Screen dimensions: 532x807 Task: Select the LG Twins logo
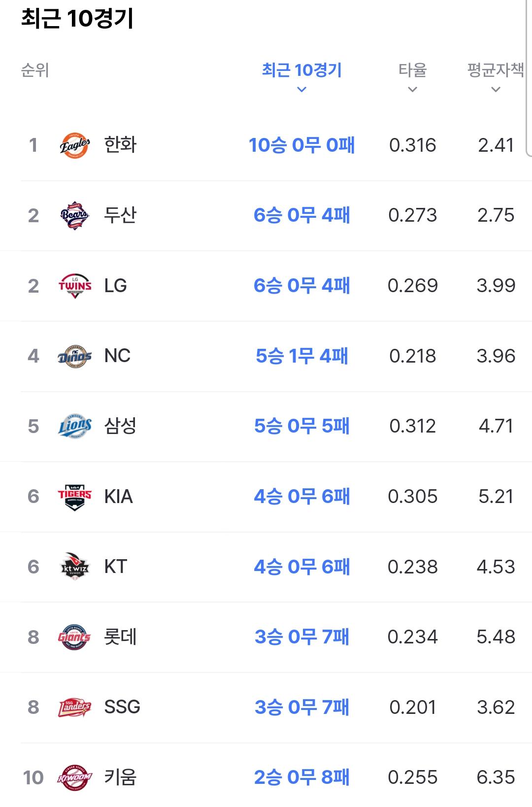click(x=75, y=286)
